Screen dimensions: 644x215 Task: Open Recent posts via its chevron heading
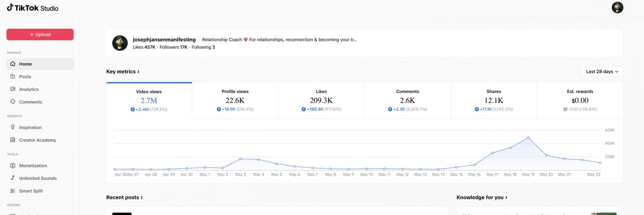[x=124, y=197]
